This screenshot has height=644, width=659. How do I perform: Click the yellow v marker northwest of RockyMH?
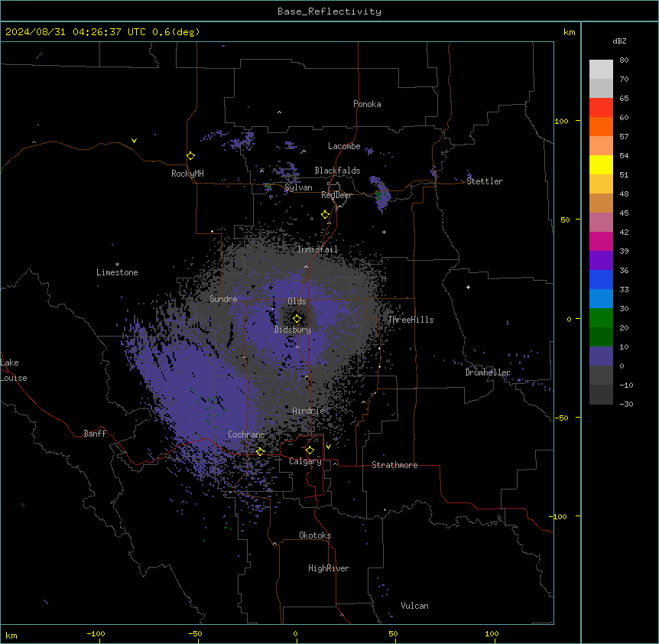coord(134,141)
